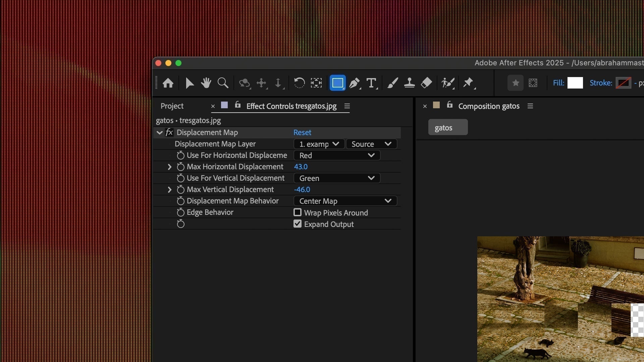Open vertical displacement Green dropdown
The image size is (644, 362).
click(x=337, y=178)
